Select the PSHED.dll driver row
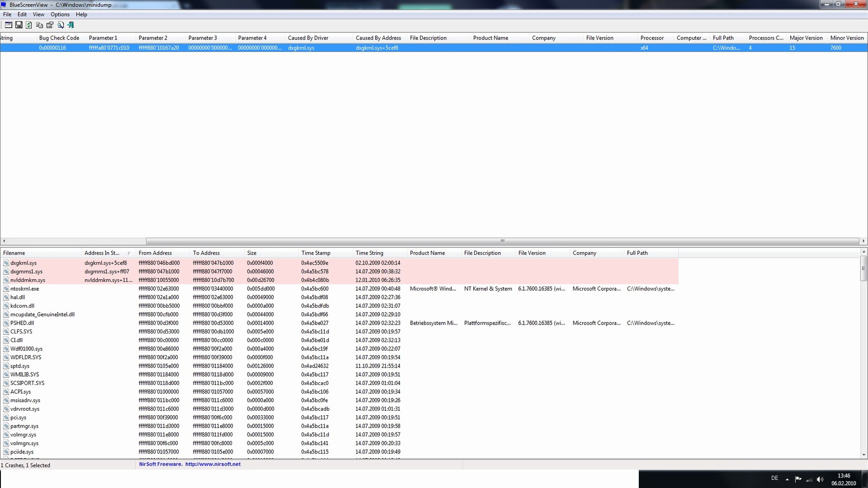 pos(339,323)
